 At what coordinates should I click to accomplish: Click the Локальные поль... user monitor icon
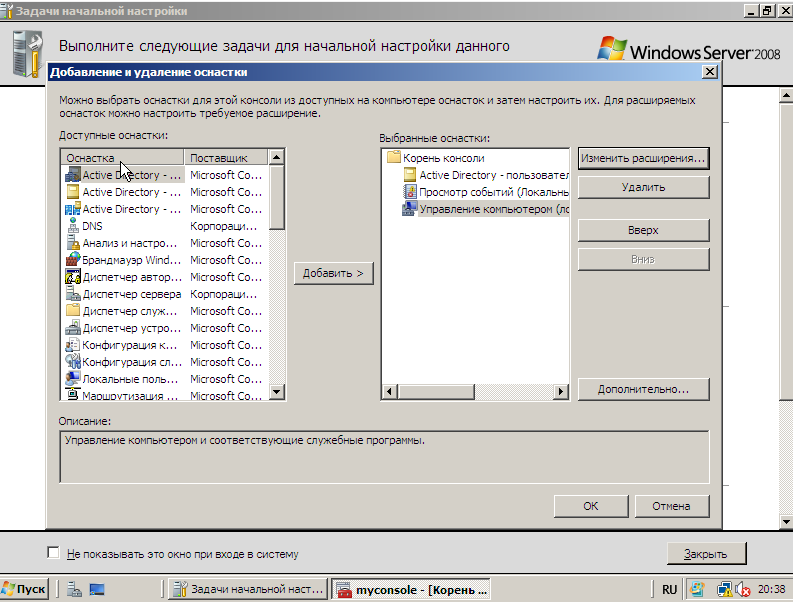(73, 379)
